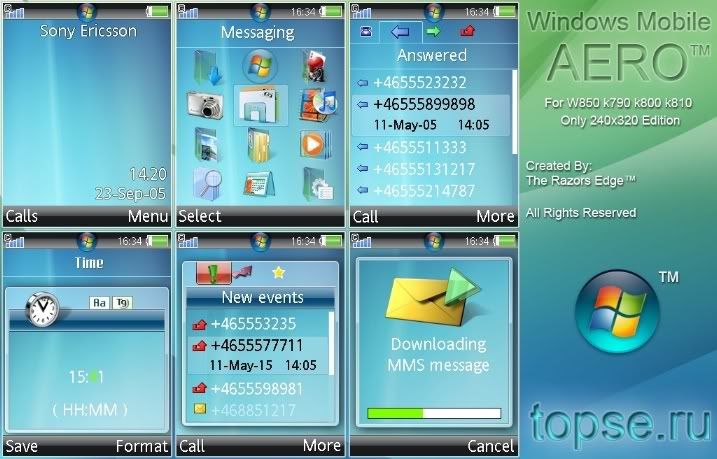Click the Windows orb in the Time screen status bar
This screenshot has height=459, width=717.
point(86,241)
